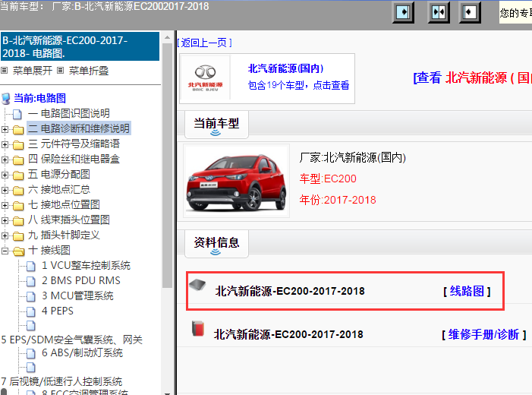Click the folder icon of 六 接地点汇总
The width and height of the screenshot is (532, 395).
pyautogui.click(x=18, y=190)
